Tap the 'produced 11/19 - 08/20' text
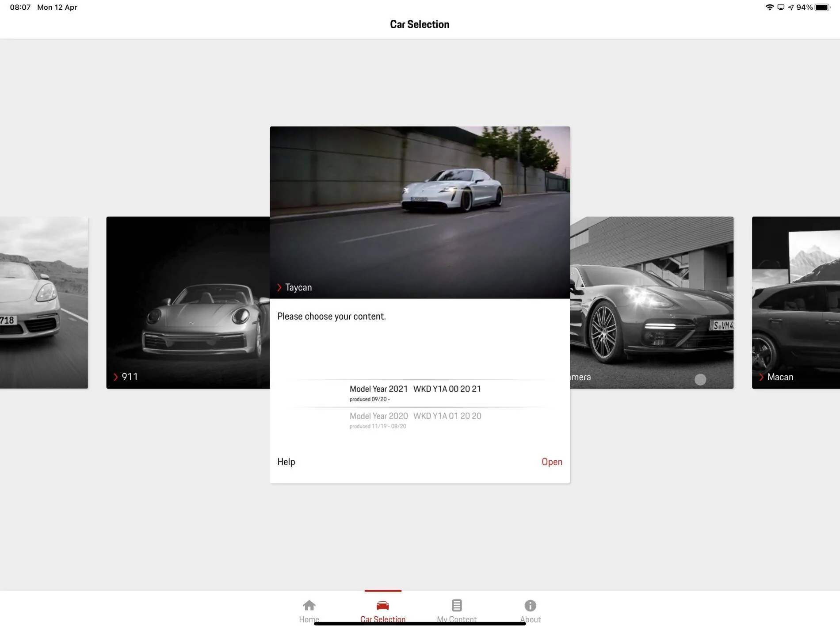Viewport: 840px width, 630px height. click(x=378, y=426)
